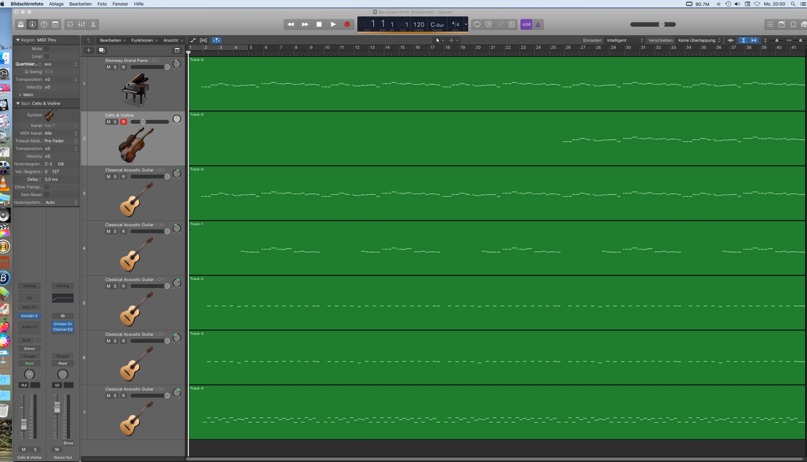This screenshot has width=807, height=462.
Task: Open the LCD display mode arrow
Action: tap(466, 24)
